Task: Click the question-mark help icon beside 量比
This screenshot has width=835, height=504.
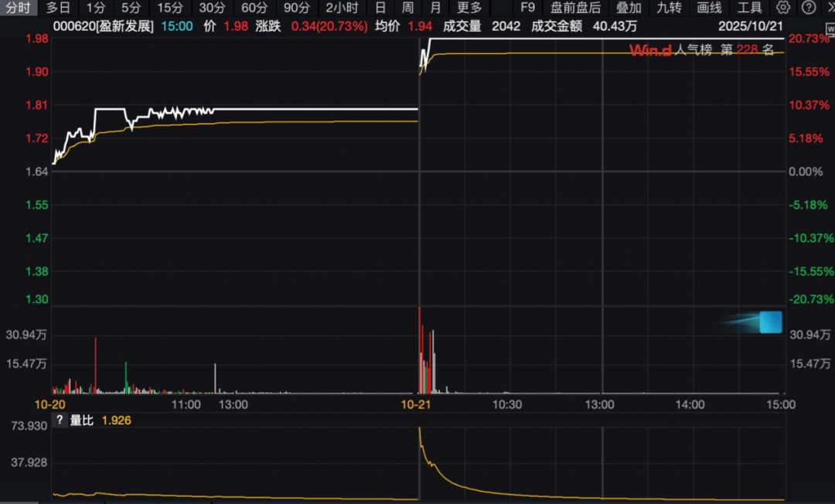Action: 59,421
